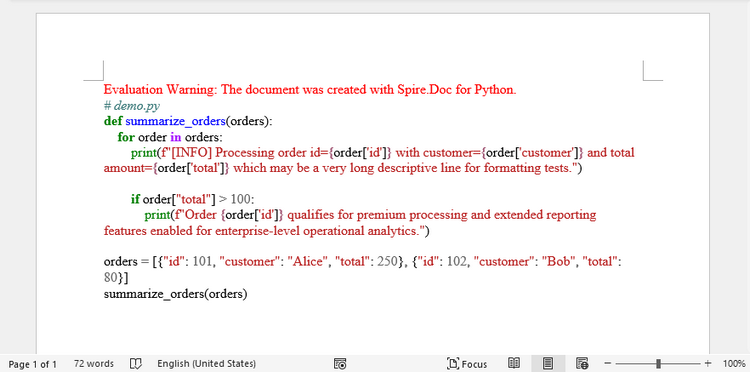
Task: Click 'if order["total"] > 100:' line
Action: coord(193,199)
